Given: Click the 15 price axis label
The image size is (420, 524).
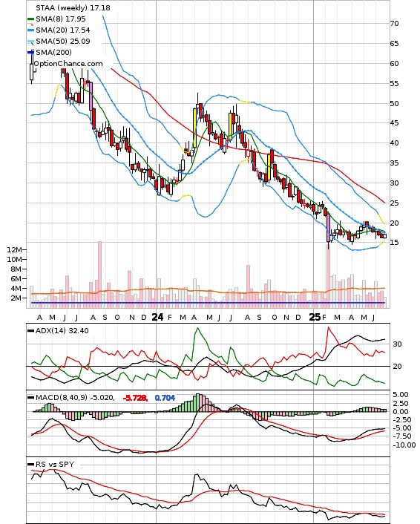Looking at the screenshot, I should [x=394, y=242].
